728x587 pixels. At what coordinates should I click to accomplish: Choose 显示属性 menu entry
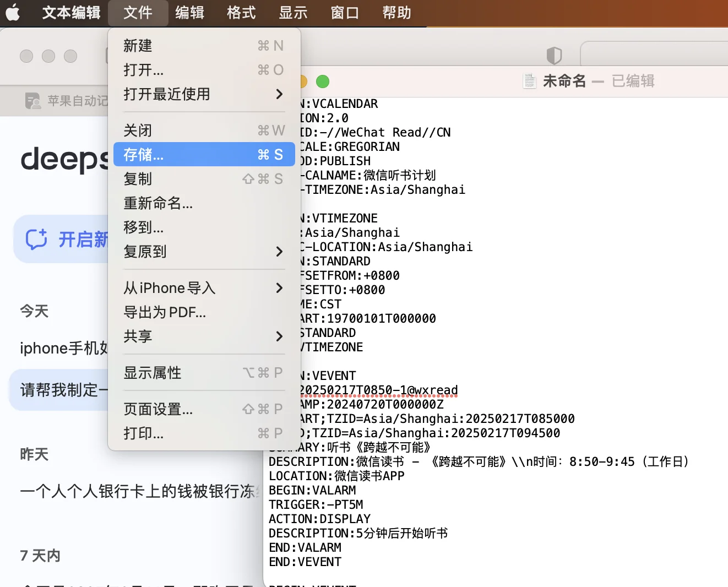point(204,373)
